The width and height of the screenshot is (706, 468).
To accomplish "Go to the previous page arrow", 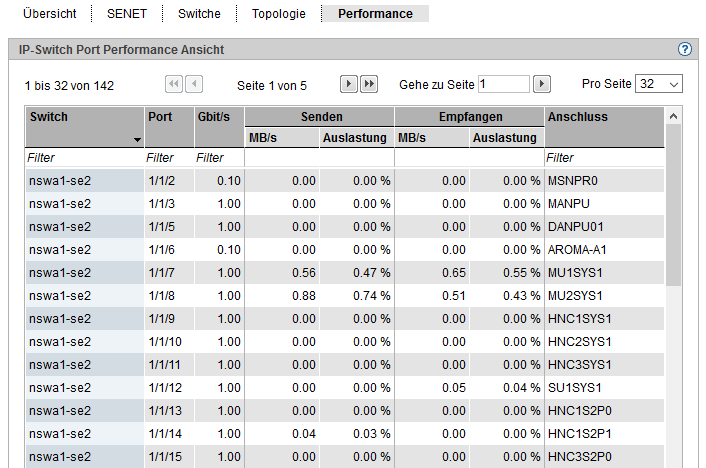I will click(x=194, y=85).
